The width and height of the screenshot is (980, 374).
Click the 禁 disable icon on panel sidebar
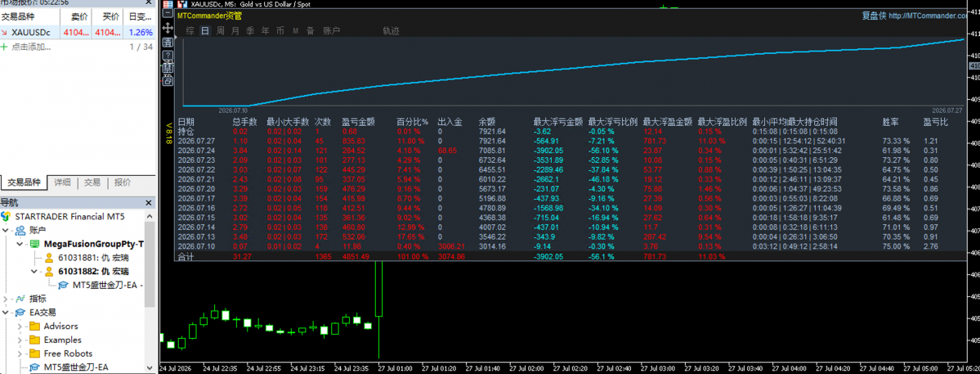[168, 68]
